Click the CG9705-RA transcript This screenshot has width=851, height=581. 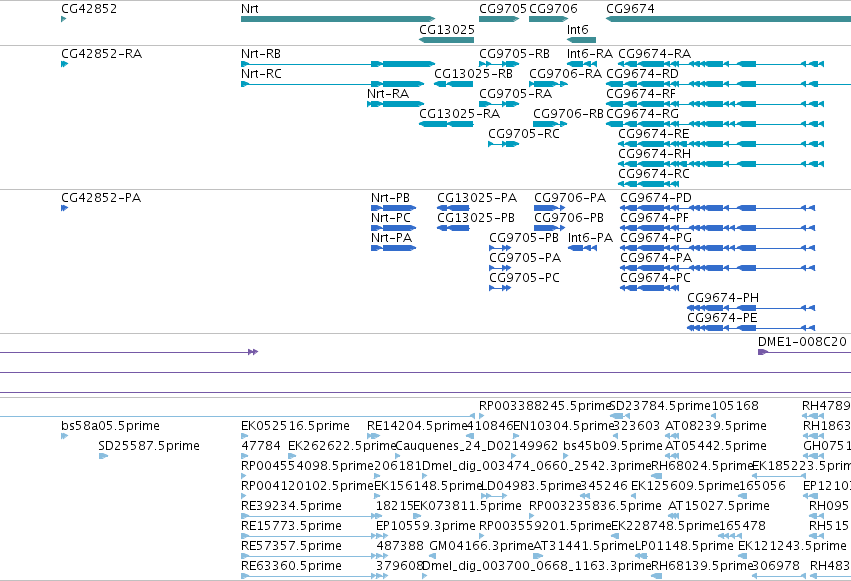tap(499, 104)
